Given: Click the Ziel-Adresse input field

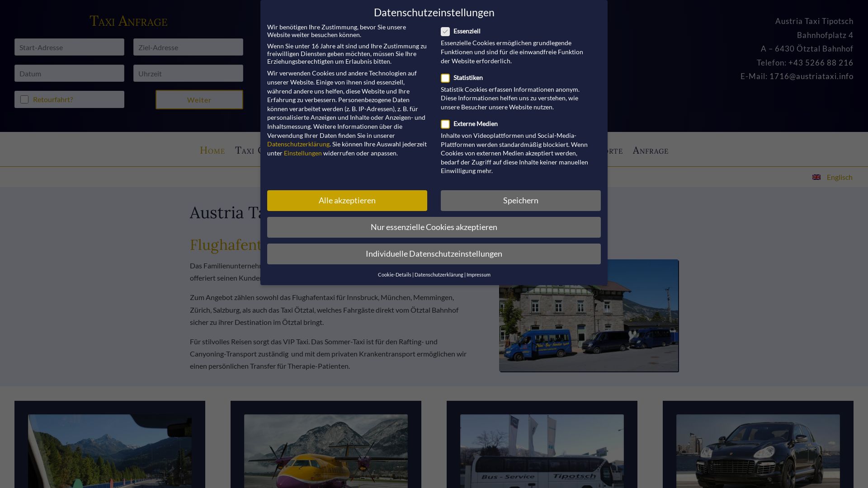Looking at the screenshot, I should [188, 47].
